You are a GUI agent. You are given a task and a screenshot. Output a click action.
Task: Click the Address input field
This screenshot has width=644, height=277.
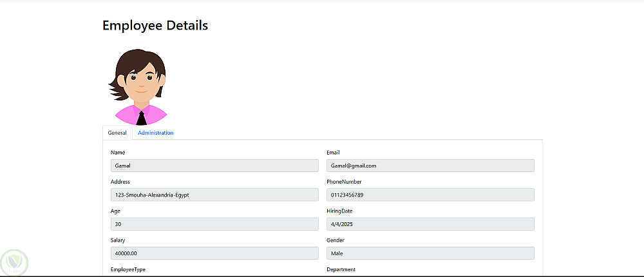(214, 195)
